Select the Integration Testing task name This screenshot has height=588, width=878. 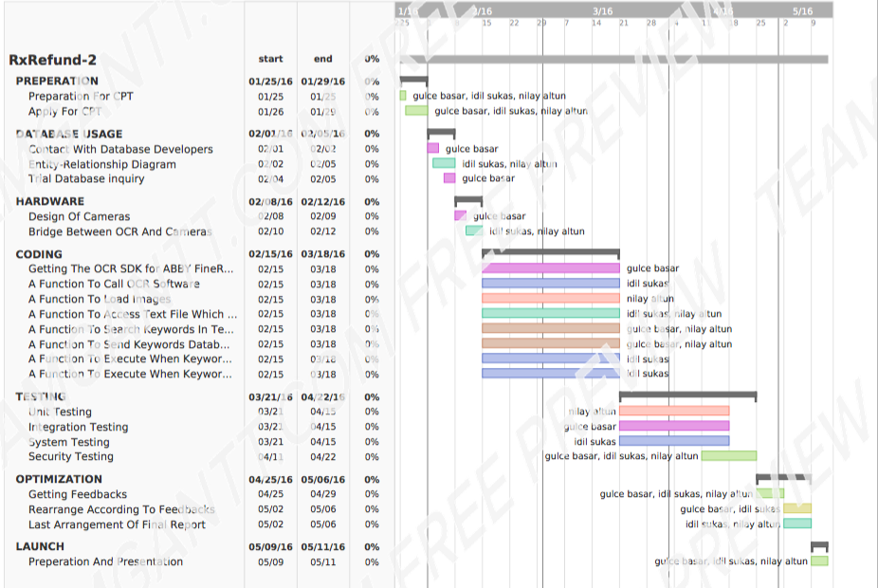pos(78,427)
